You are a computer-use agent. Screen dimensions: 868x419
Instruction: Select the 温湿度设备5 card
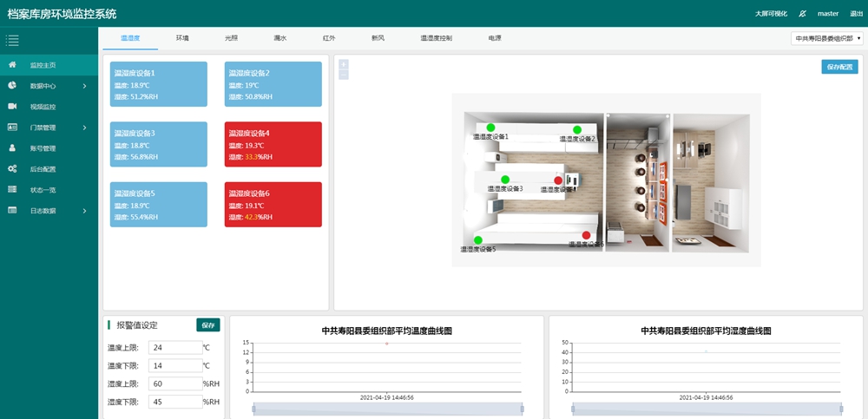point(159,205)
